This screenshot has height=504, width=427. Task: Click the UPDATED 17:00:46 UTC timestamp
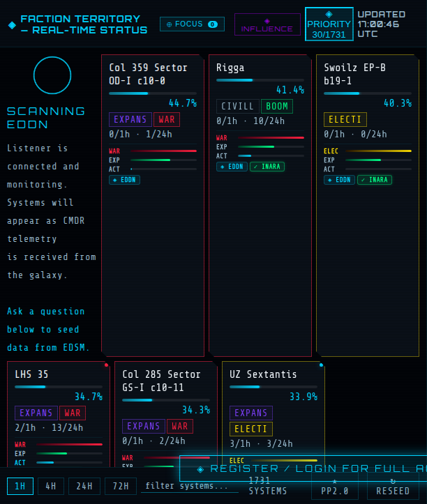(x=382, y=24)
